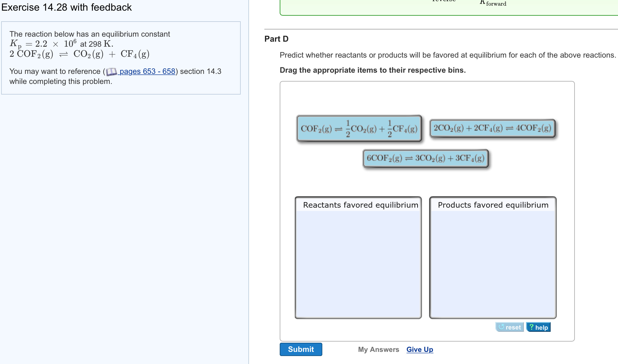Screen dimensions: 618x364
Task: Click the book icon next to pages link
Action: [111, 71]
